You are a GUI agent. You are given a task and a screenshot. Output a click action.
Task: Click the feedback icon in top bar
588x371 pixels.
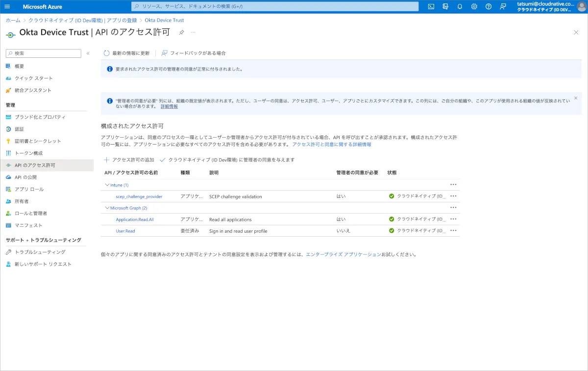(503, 6)
